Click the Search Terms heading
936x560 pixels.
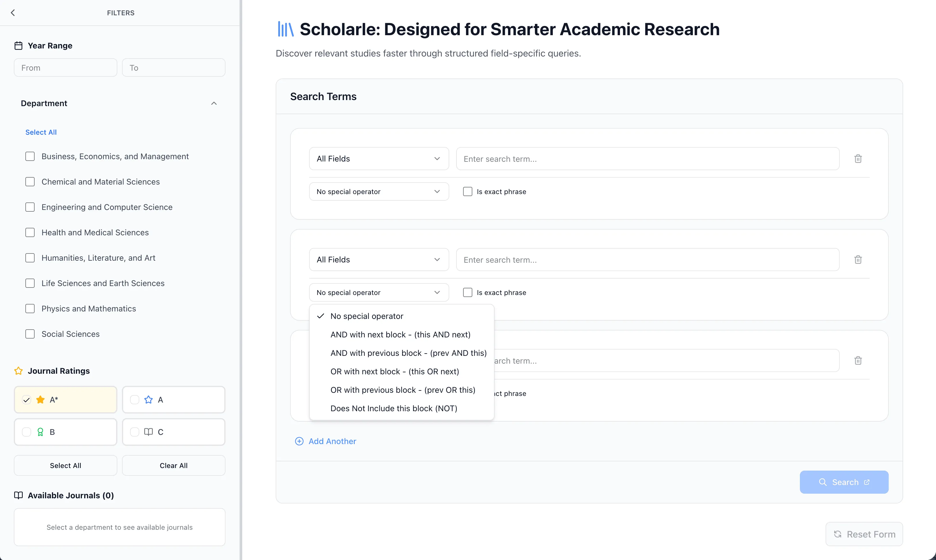point(323,97)
